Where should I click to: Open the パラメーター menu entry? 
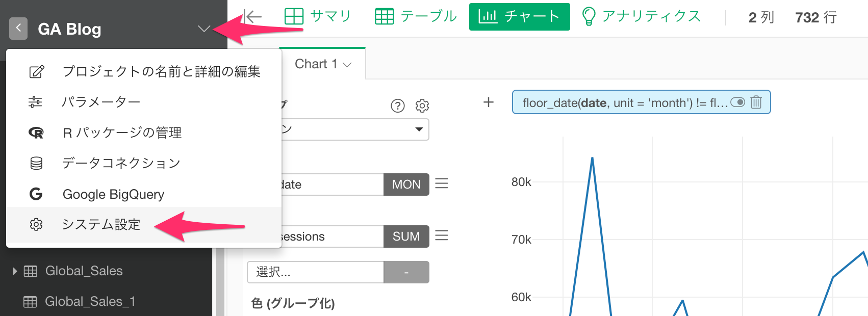(144, 102)
